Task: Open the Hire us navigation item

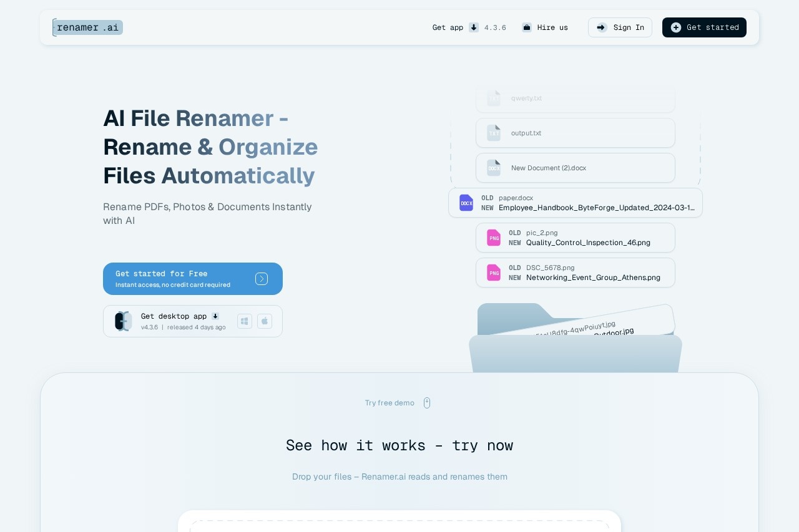Action: click(x=552, y=27)
